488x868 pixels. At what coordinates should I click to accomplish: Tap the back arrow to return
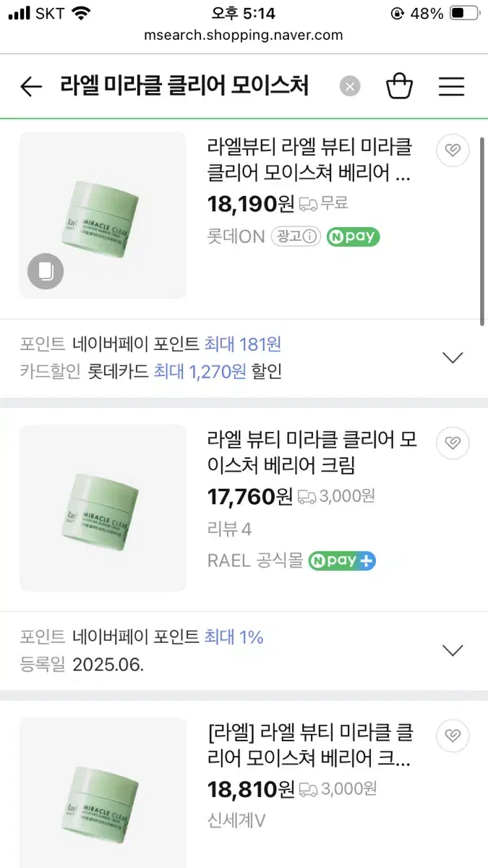30,86
